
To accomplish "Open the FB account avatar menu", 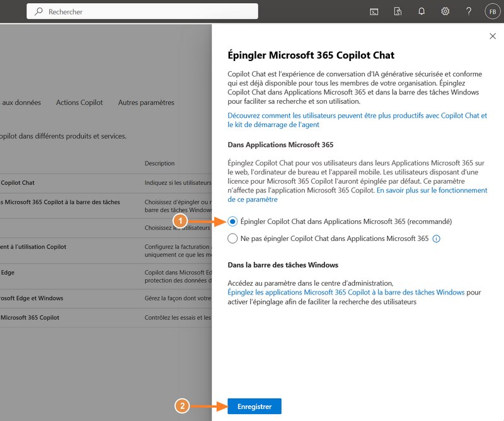I will 492,11.
